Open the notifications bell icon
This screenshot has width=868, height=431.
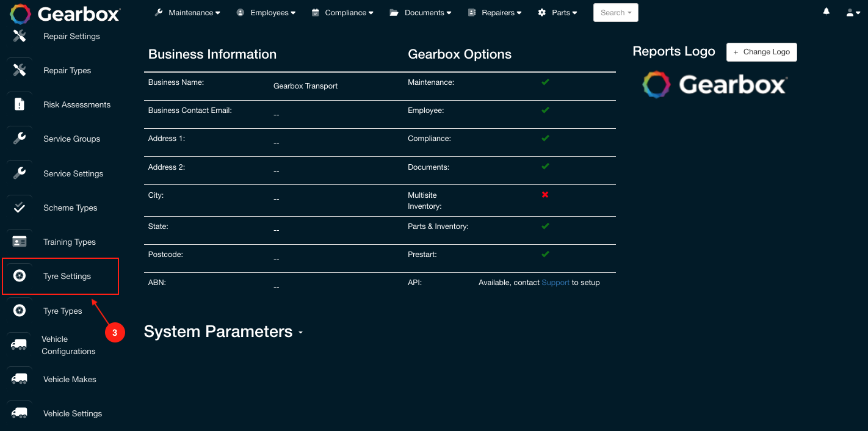click(x=826, y=12)
